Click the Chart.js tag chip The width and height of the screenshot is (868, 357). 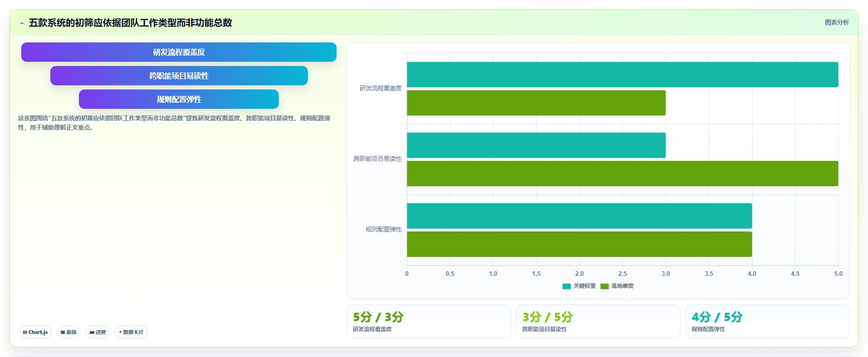pyautogui.click(x=35, y=332)
